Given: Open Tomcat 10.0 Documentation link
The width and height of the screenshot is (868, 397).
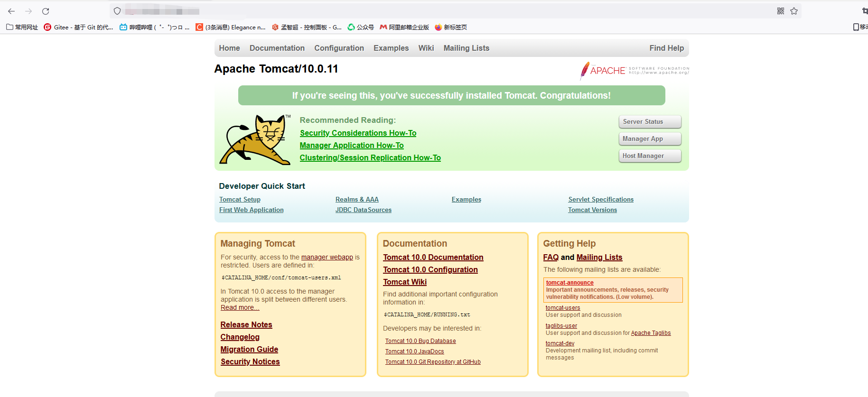Looking at the screenshot, I should (433, 258).
